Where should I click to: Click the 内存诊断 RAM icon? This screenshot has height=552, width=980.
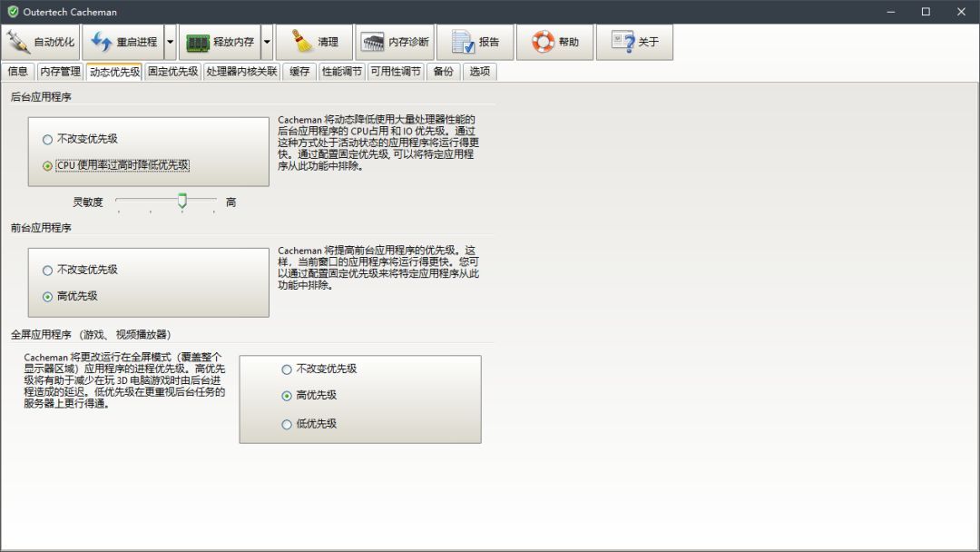pyautogui.click(x=373, y=43)
